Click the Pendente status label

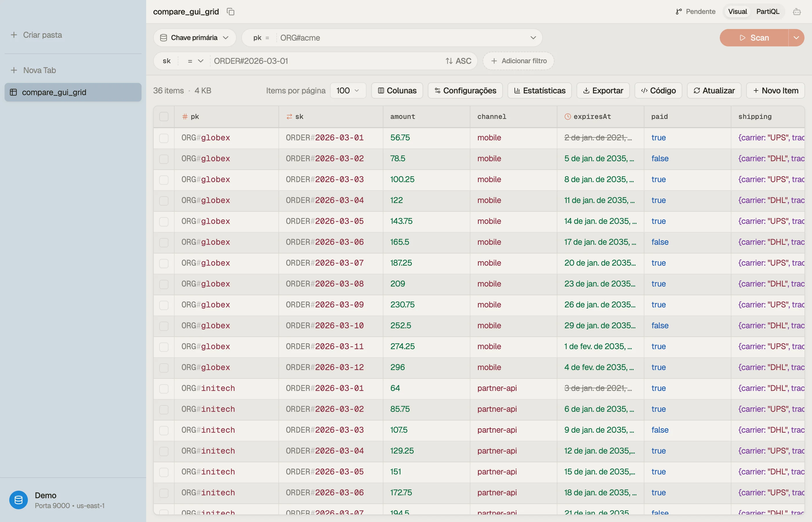point(701,12)
